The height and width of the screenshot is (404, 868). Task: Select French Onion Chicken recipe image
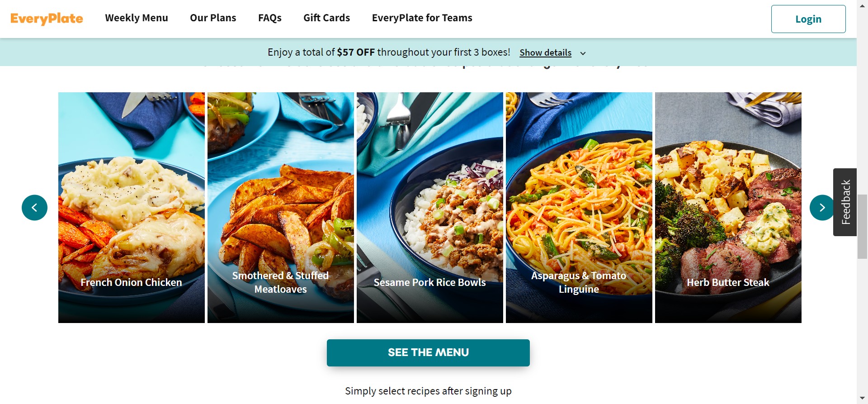click(132, 208)
